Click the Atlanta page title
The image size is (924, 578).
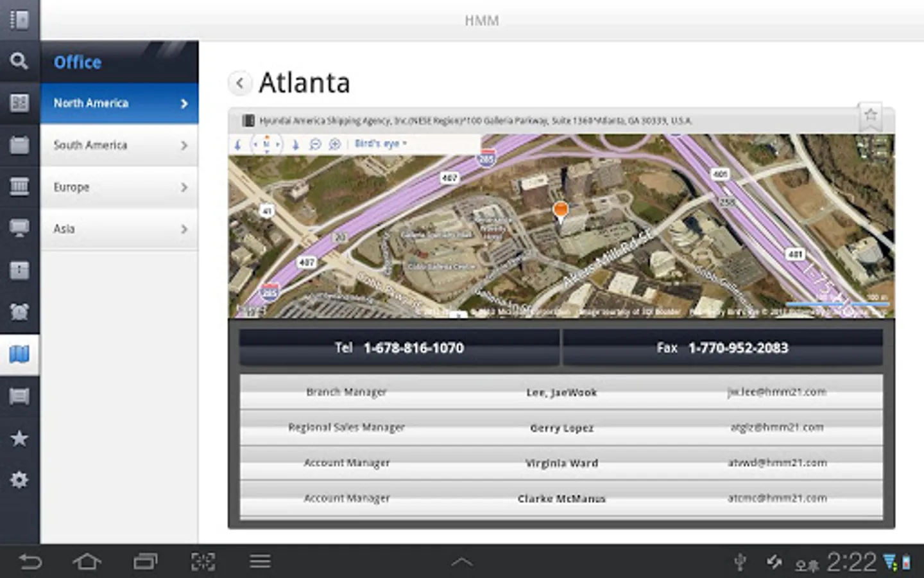point(304,83)
